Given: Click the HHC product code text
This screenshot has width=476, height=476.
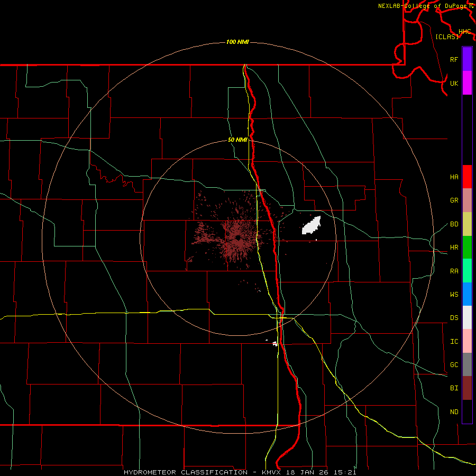Looking at the screenshot, I should pos(464,32).
